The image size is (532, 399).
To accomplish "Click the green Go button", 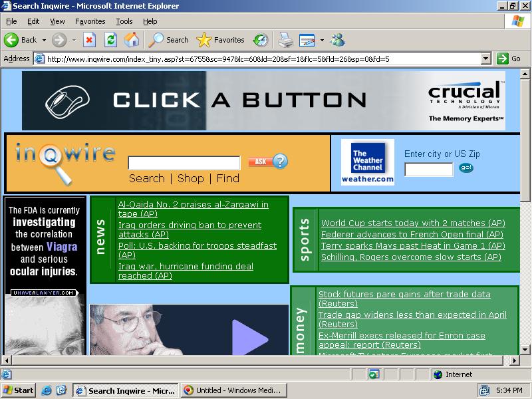I will point(509,59).
